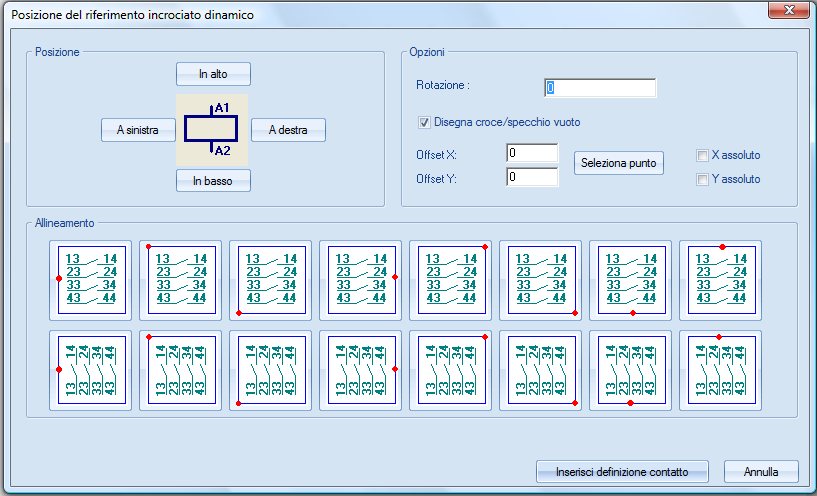The width and height of the screenshot is (817, 496).
Task: Select horizontal alignment with bottom-center anchor point
Action: (630, 280)
